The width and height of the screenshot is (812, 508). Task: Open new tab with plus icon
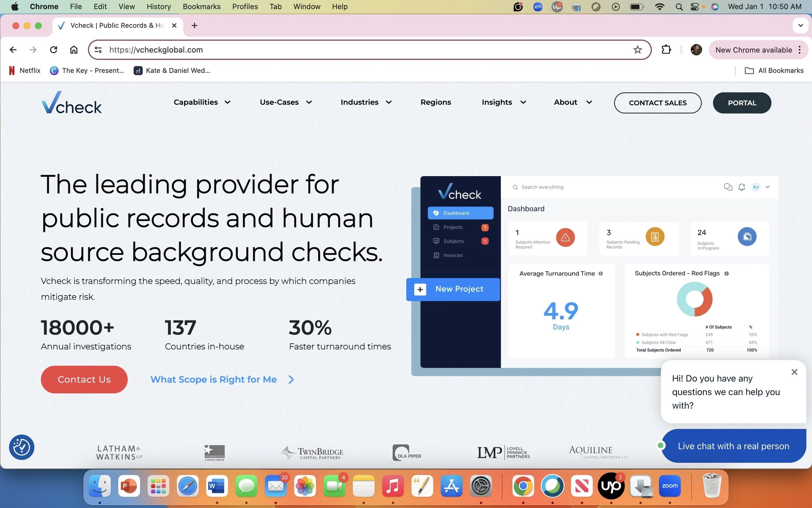tap(194, 26)
